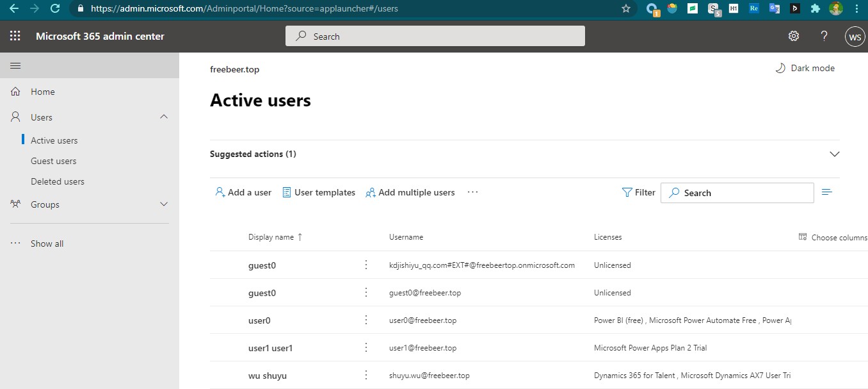Click the Groups people icon in sidebar
Image resolution: width=868 pixels, height=389 pixels.
15,204
